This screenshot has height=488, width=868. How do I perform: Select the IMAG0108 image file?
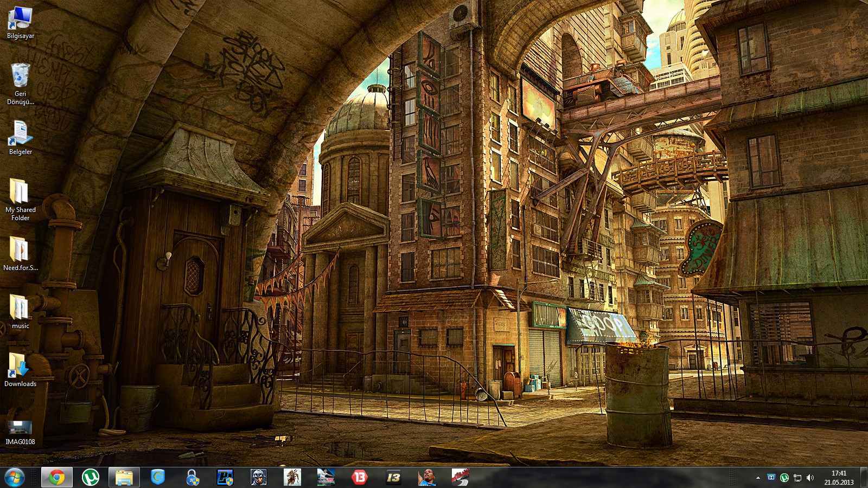20,432
